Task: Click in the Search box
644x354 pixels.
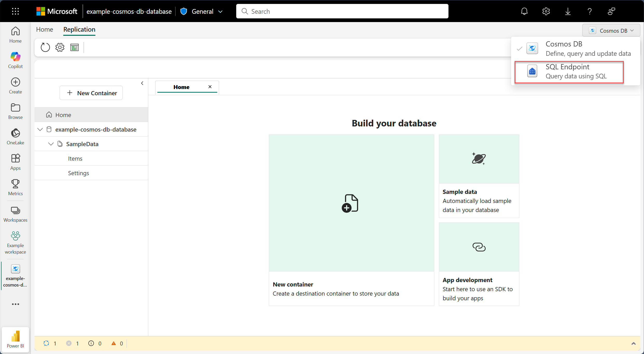Action: tap(342, 11)
